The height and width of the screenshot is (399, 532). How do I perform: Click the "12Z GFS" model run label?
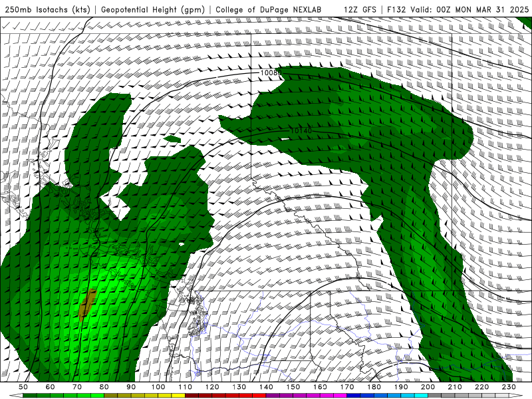(360, 9)
